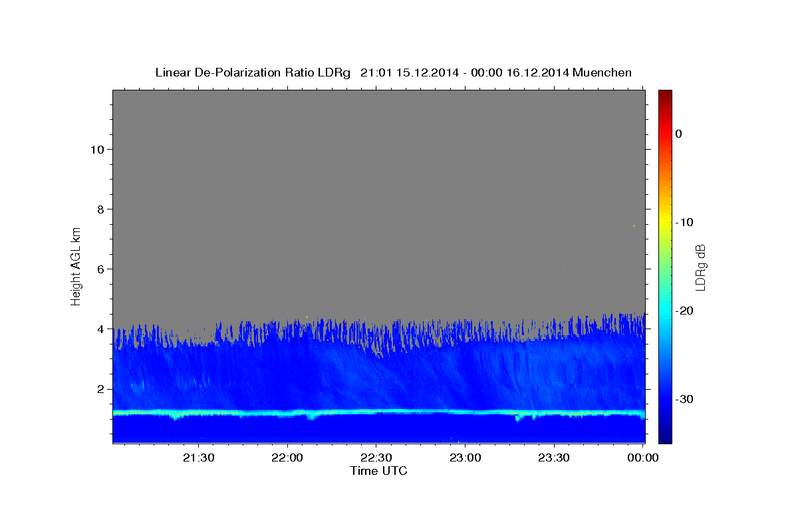798x532 pixels.
Task: Pick the cyan colorbar region near -20
Action: click(x=665, y=311)
